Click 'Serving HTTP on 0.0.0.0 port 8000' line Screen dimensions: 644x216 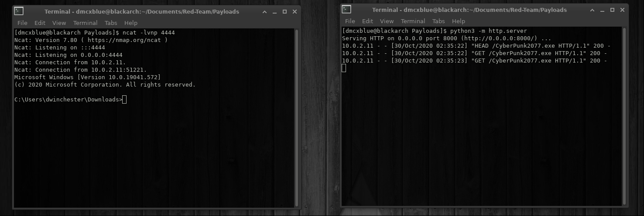point(447,38)
